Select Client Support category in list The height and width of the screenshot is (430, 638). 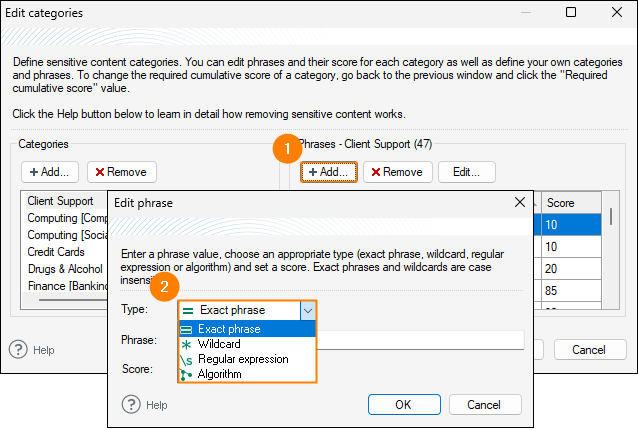pos(60,201)
